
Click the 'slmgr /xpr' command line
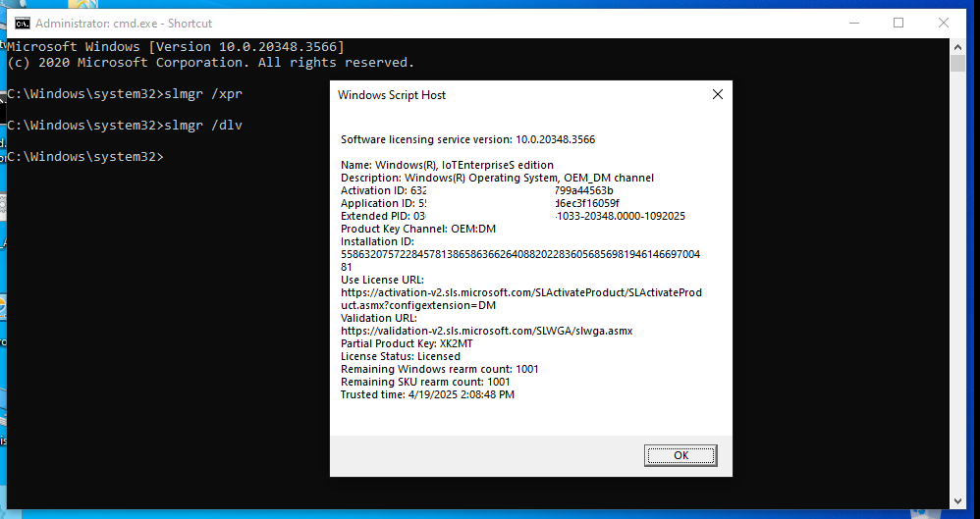coord(125,94)
